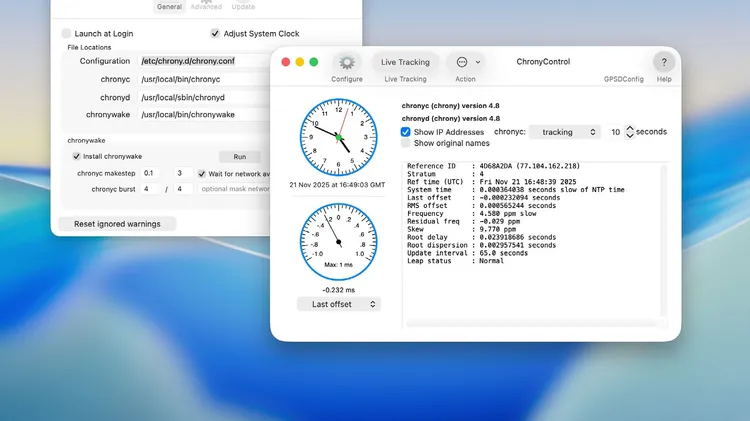The height and width of the screenshot is (421, 750).
Task: Toggle Install chronywake checkbox
Action: tap(77, 156)
